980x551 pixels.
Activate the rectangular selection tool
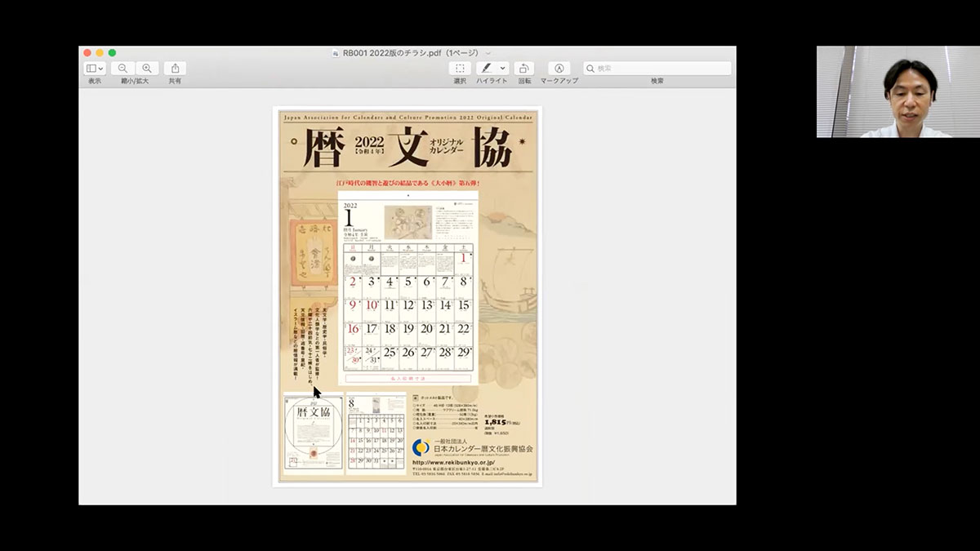pyautogui.click(x=460, y=69)
